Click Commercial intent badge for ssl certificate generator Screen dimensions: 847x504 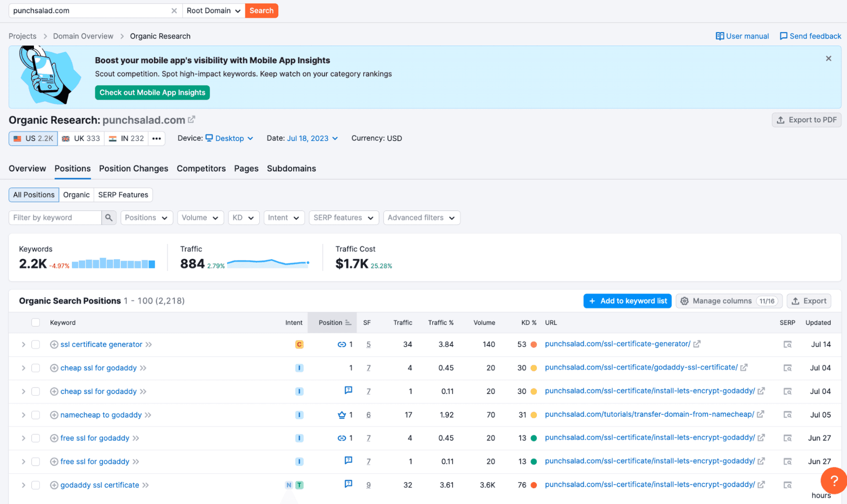pyautogui.click(x=299, y=344)
